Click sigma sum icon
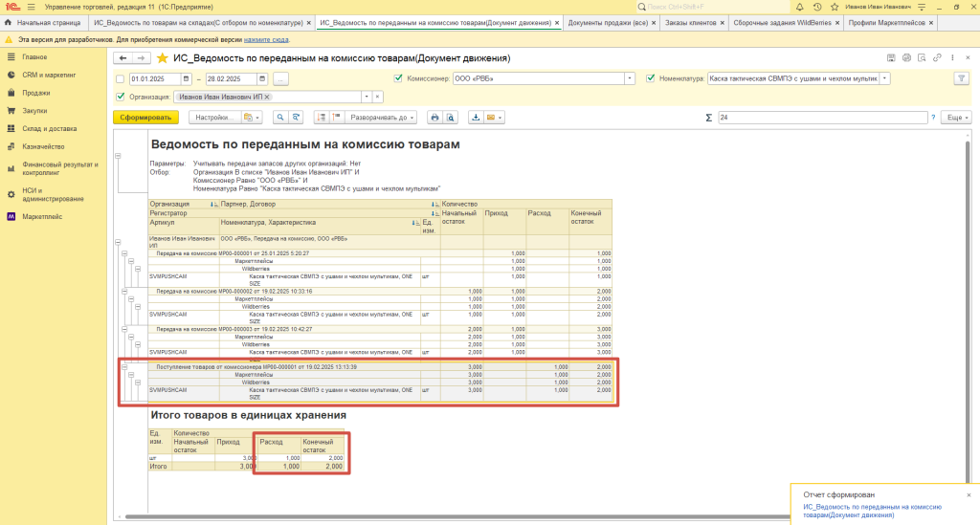This screenshot has height=525, width=980. click(709, 118)
